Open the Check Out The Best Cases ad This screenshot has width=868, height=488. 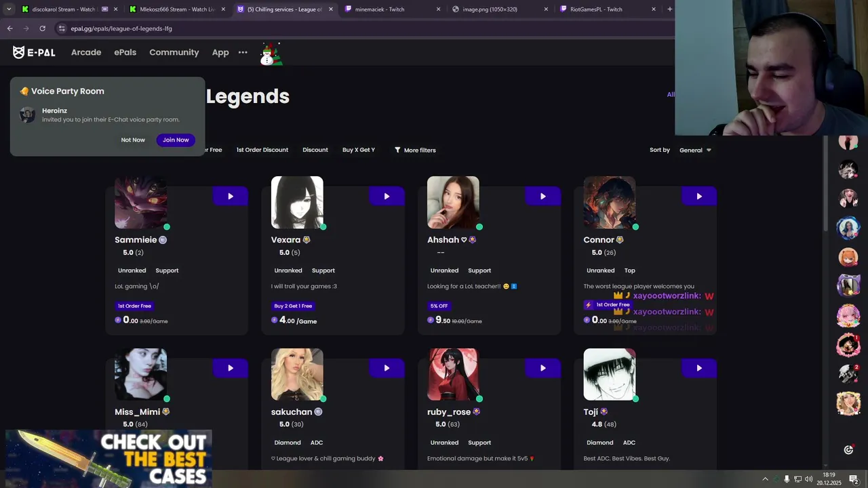coord(108,458)
